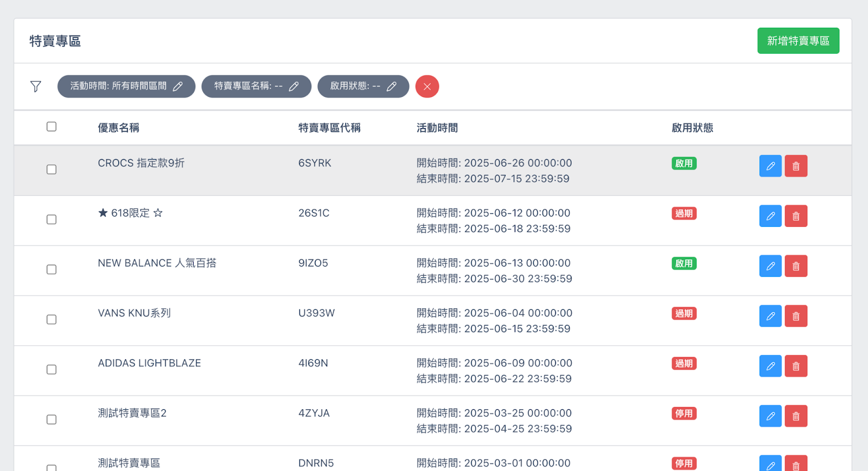The image size is (868, 471).
Task: Delete the ADIDAS LIGHTBLAZE entry
Action: [x=796, y=366]
